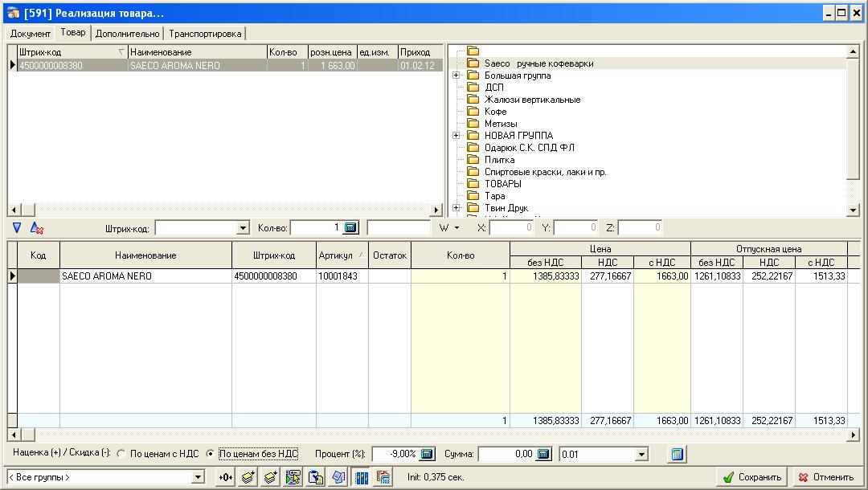Open the Транспортировка tab
The width and height of the screenshot is (868, 490).
pyautogui.click(x=205, y=34)
